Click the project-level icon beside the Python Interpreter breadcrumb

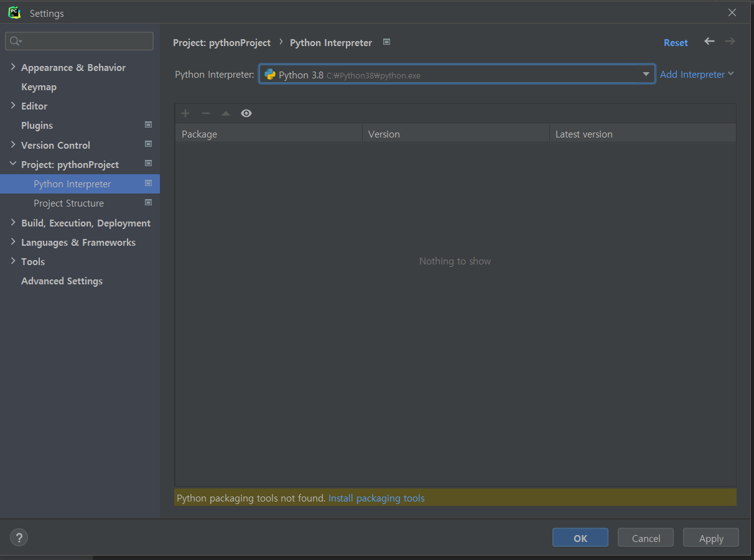click(x=386, y=42)
